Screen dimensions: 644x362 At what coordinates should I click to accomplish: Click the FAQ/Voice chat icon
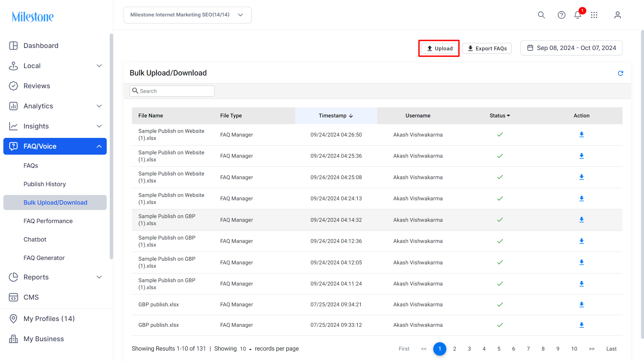[x=13, y=146]
